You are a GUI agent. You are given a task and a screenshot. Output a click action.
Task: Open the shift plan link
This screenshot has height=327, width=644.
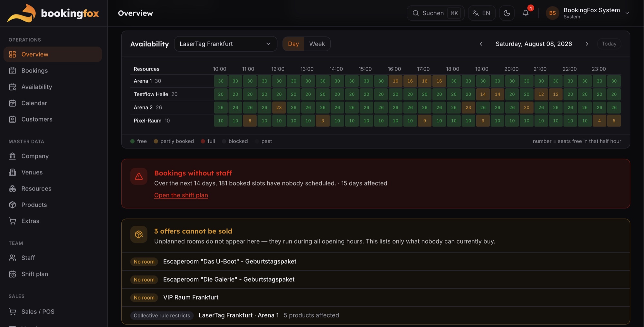[181, 195]
